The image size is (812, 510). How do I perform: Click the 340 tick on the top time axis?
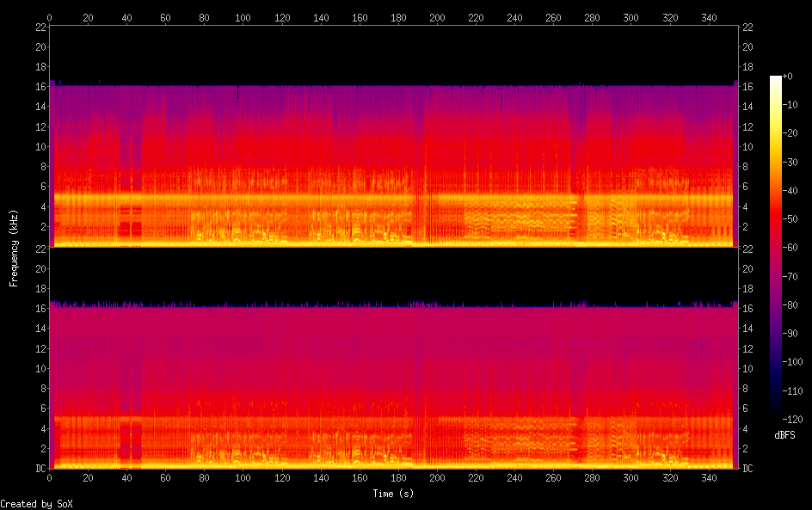[709, 17]
